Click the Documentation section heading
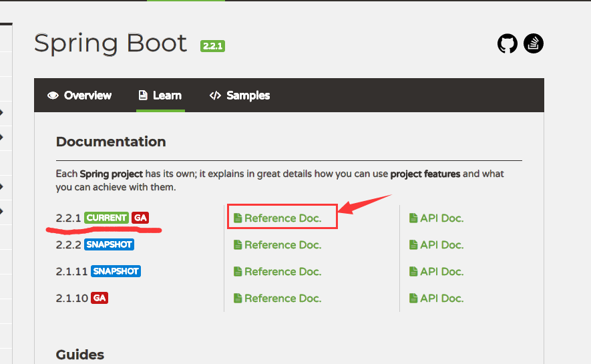The image size is (591, 364). (x=111, y=142)
